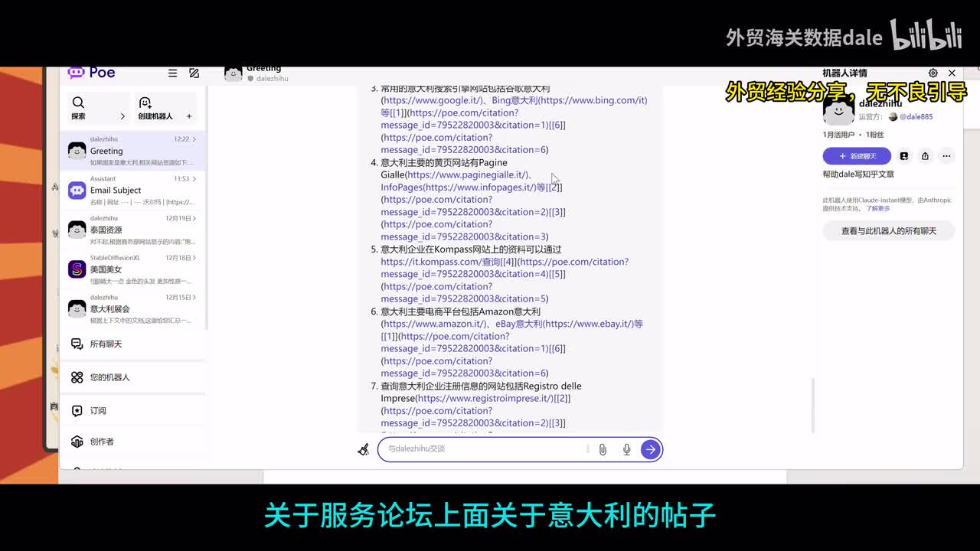Click 查看与此机器人的所有聊天 button

(x=888, y=231)
